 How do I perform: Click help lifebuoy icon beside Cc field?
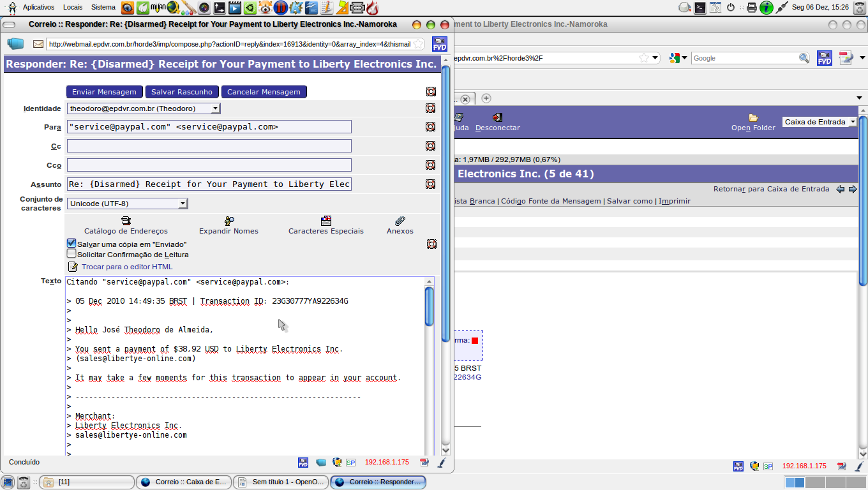coord(431,146)
